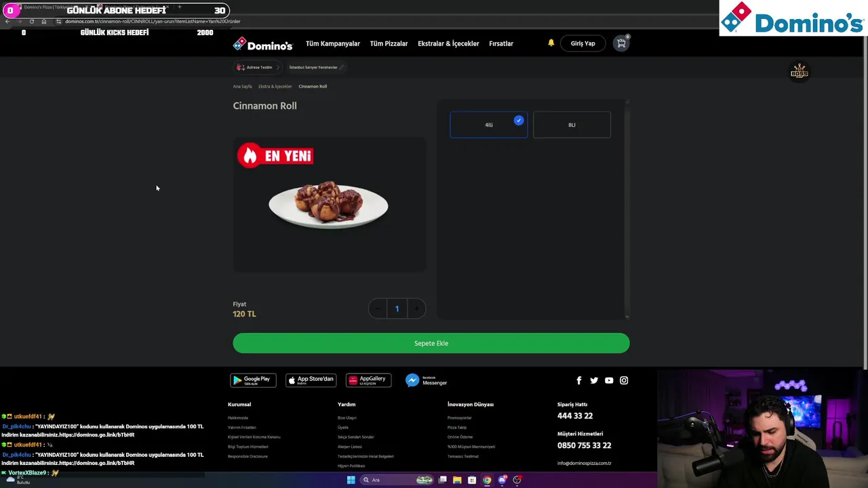Image resolution: width=868 pixels, height=488 pixels.
Task: Open Tedarikçilerimizin Helal Belgeleri link
Action: (366, 456)
